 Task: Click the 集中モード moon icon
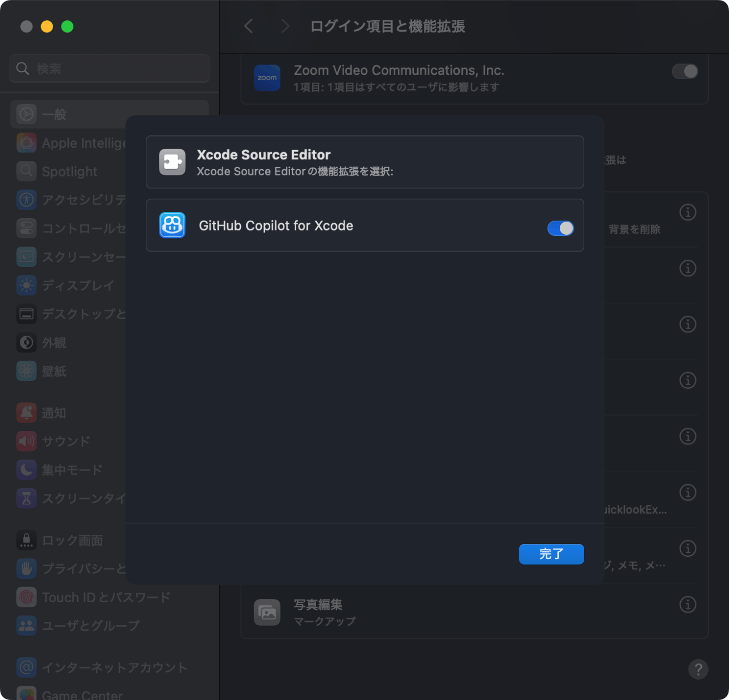pos(27,470)
